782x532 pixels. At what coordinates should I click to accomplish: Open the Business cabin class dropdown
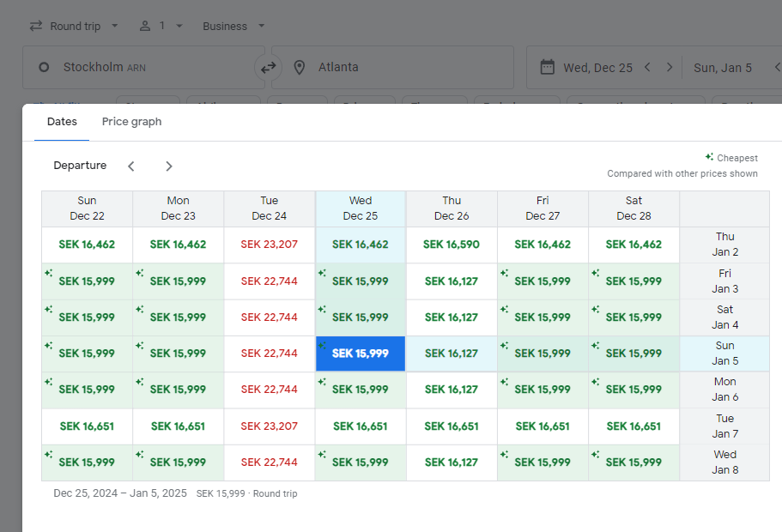tap(233, 26)
